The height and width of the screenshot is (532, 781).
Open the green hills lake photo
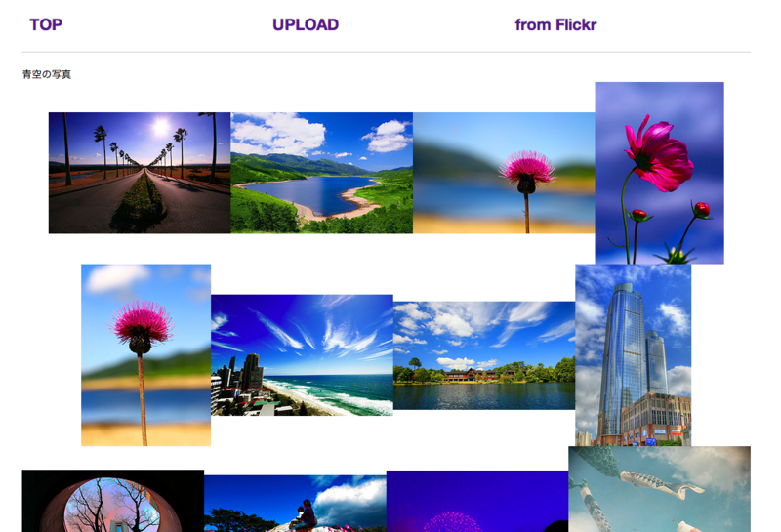click(322, 173)
